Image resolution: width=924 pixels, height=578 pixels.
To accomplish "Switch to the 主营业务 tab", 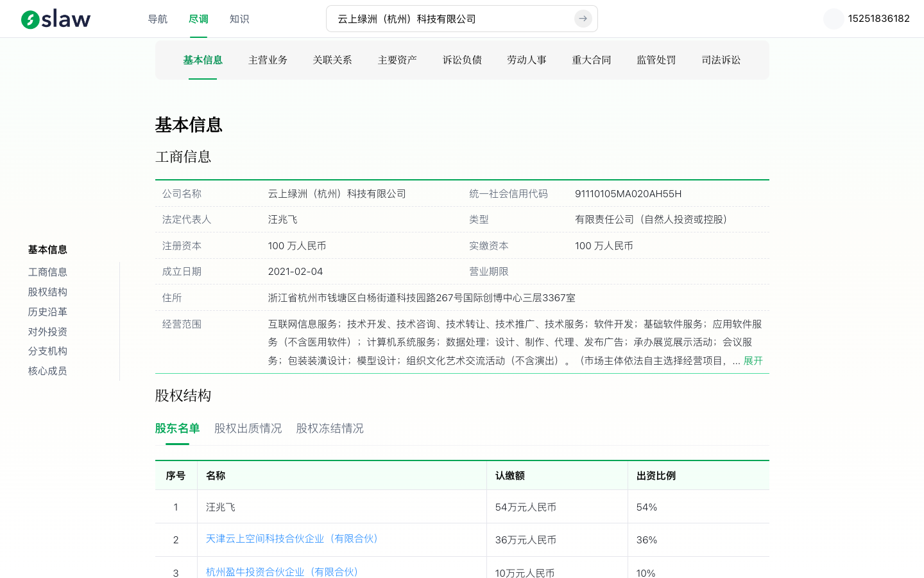I will pyautogui.click(x=268, y=60).
